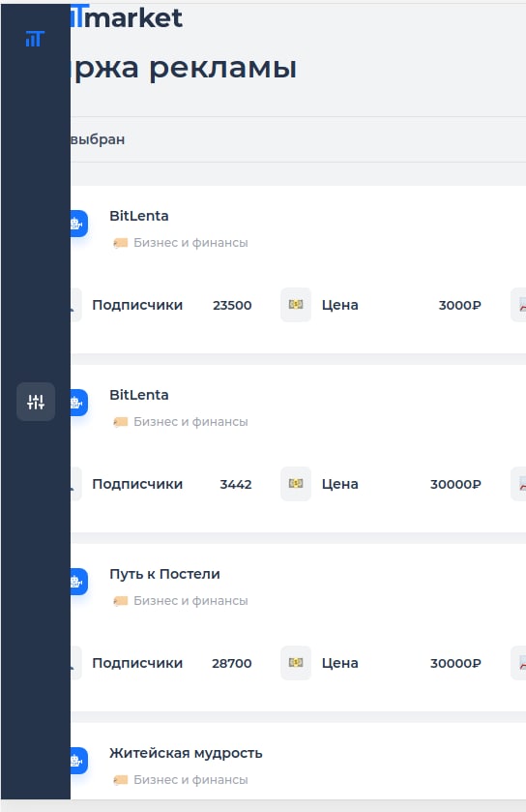Open the Путь к Постели channel
The height and width of the screenshot is (812, 526).
coord(164,574)
